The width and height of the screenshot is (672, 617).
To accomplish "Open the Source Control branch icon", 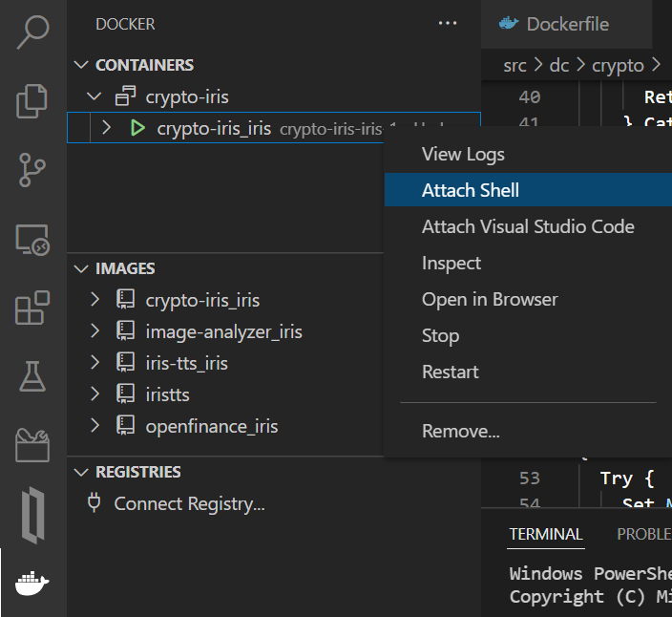I will (x=32, y=170).
